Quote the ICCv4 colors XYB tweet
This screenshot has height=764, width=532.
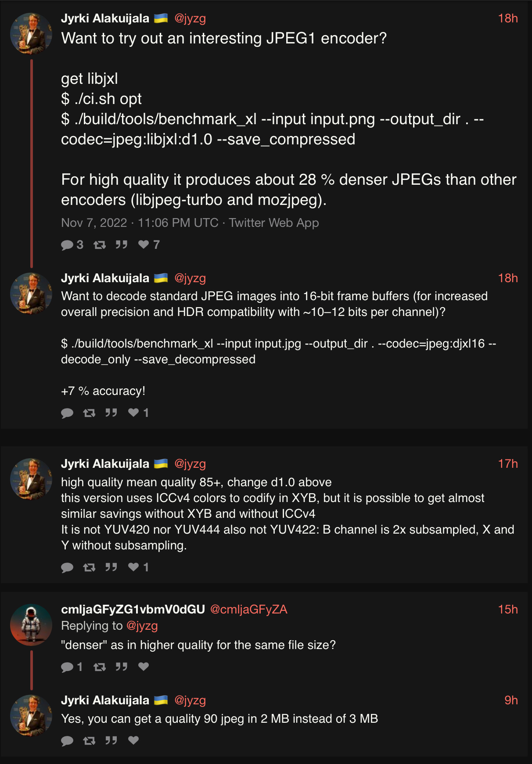pos(111,567)
